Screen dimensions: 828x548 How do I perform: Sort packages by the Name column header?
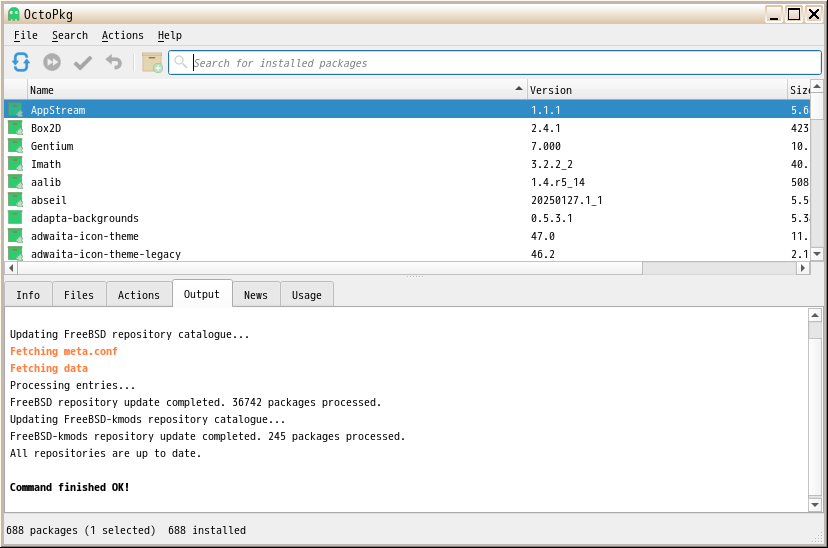[277, 90]
